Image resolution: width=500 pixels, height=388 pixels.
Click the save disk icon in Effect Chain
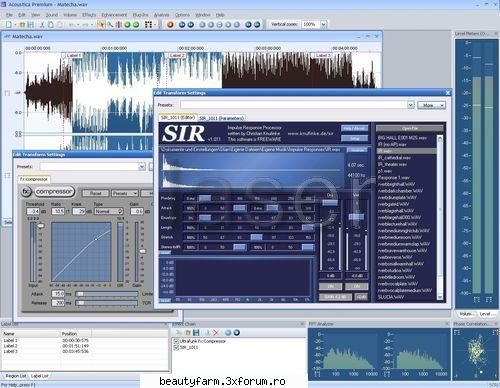point(196,332)
